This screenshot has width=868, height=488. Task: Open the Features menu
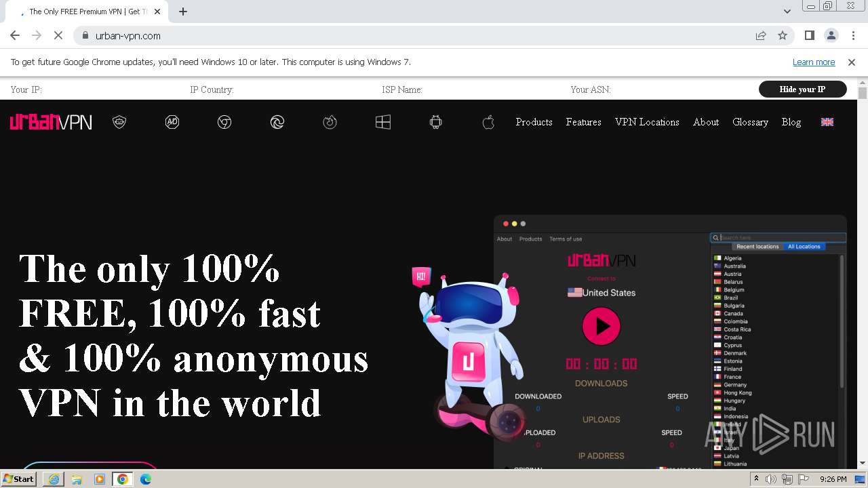tap(584, 122)
